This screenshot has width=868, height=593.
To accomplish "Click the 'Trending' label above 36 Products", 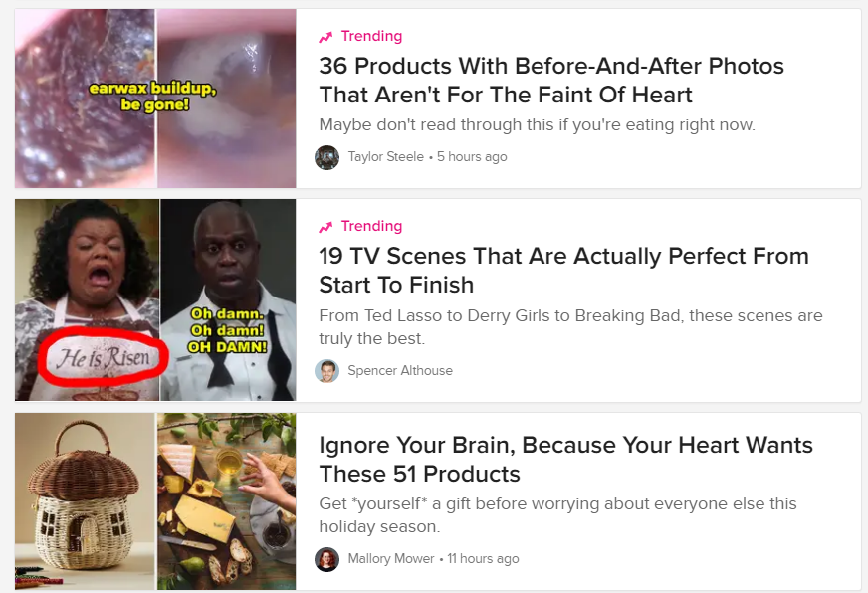I will click(x=371, y=36).
